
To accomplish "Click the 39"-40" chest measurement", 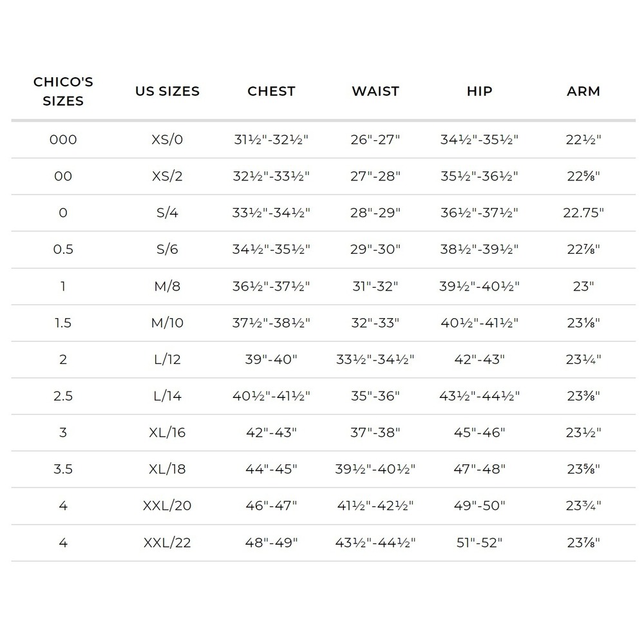I will coord(271,359).
